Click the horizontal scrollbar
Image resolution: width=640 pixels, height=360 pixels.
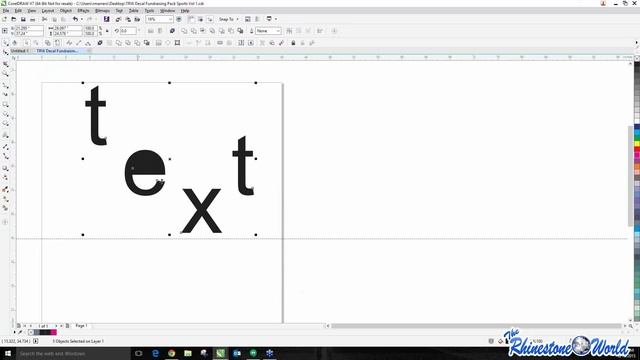click(x=476, y=326)
